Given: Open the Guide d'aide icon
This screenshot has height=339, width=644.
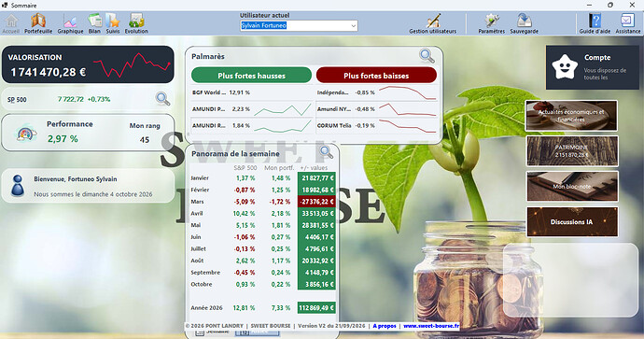Looking at the screenshot, I should (595, 24).
